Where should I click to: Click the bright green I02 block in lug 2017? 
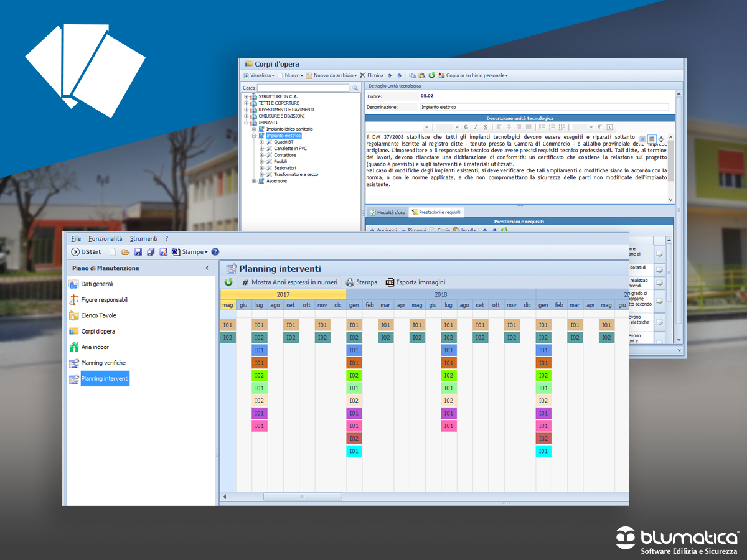click(x=259, y=375)
